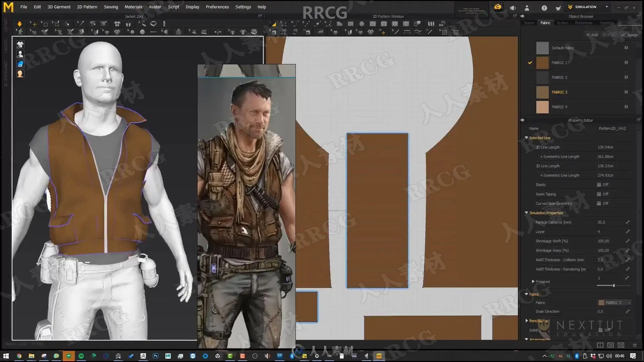Image resolution: width=644 pixels, height=362 pixels.
Task: Enable the Seam Taping checkbox
Action: tap(599, 194)
